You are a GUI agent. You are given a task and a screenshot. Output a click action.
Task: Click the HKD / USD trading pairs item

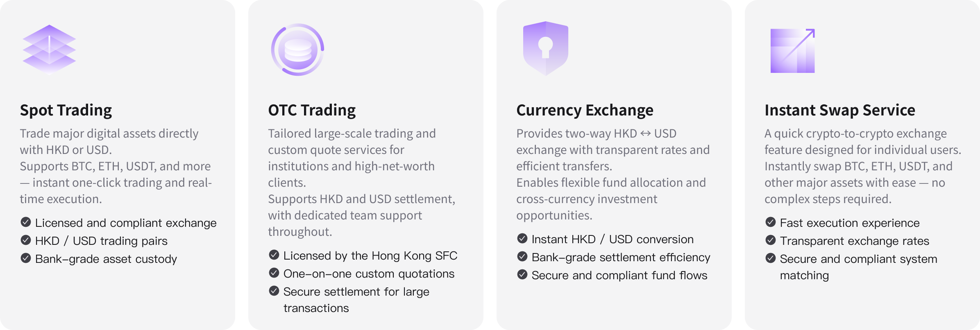click(101, 241)
